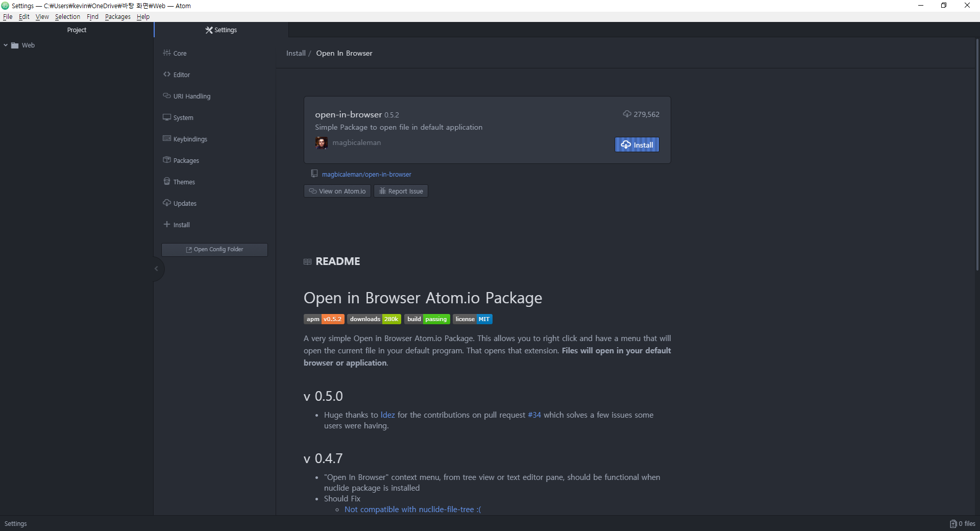Click the 279,562 downloads count
Image resolution: width=980 pixels, height=531 pixels.
pos(647,114)
